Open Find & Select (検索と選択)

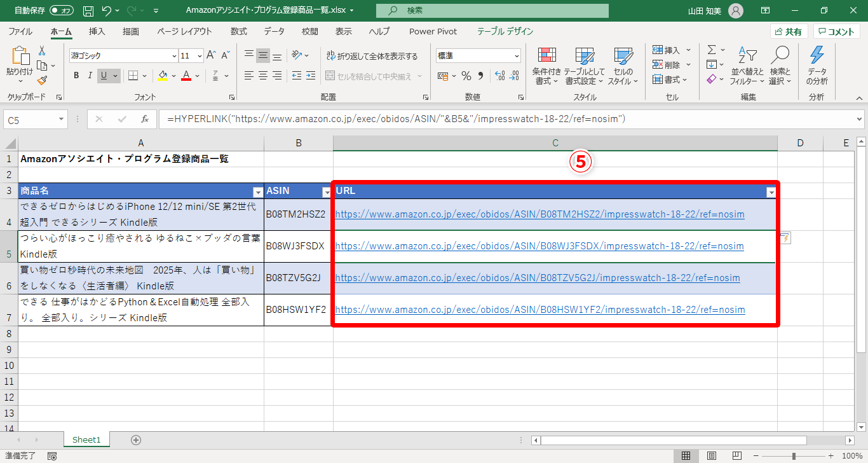(x=780, y=66)
